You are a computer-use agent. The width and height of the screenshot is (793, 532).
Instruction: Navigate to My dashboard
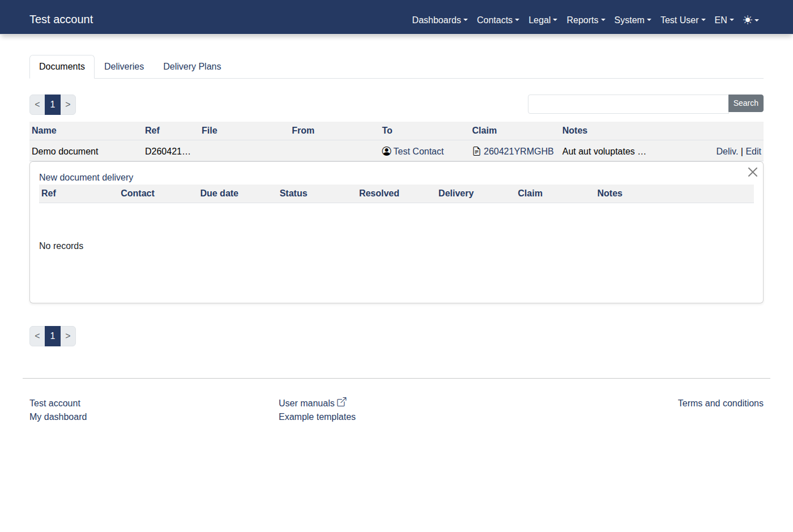(58, 417)
